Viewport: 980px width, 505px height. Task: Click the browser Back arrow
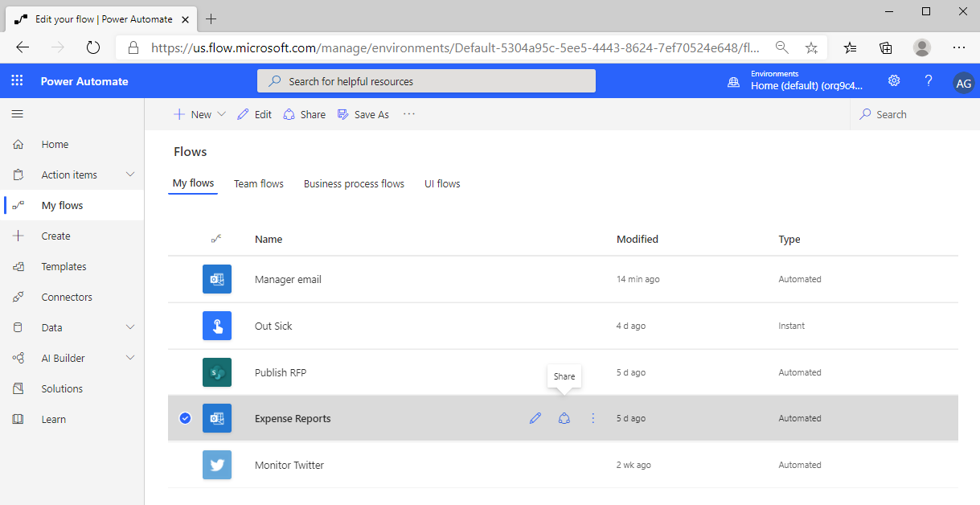(x=23, y=47)
